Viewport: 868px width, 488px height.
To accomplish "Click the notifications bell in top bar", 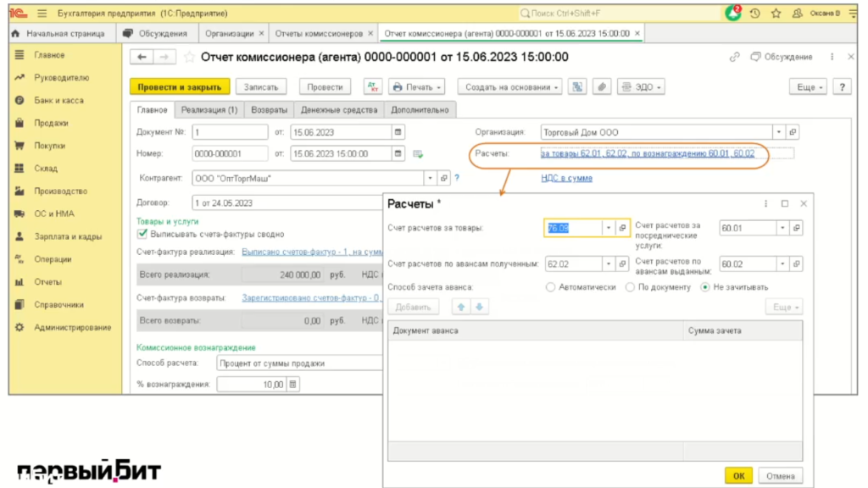I will click(x=733, y=14).
